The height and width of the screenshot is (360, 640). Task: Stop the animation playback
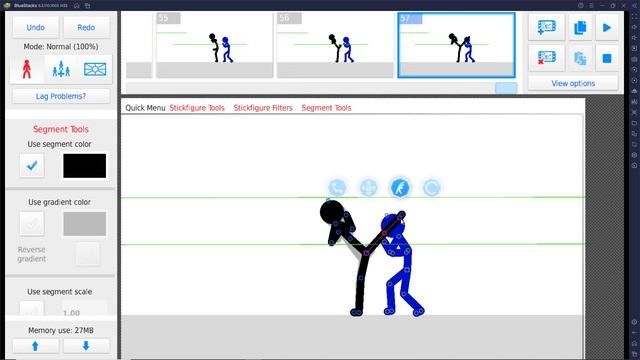(607, 58)
